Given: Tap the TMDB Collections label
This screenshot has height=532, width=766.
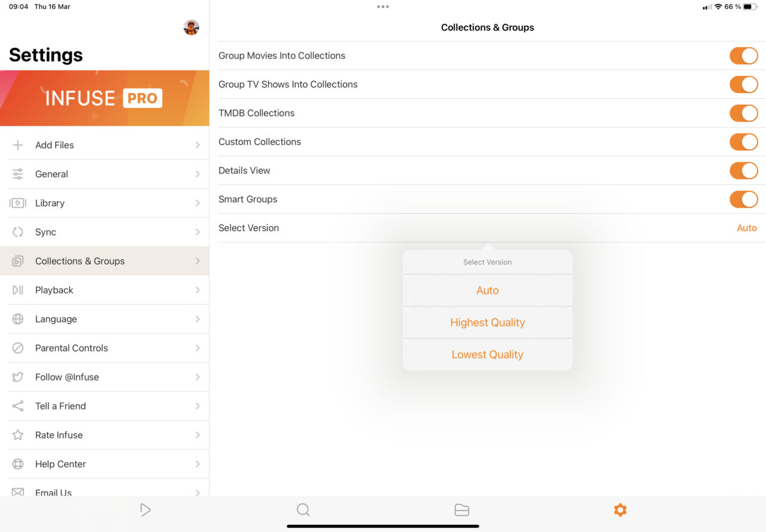Looking at the screenshot, I should (x=257, y=113).
